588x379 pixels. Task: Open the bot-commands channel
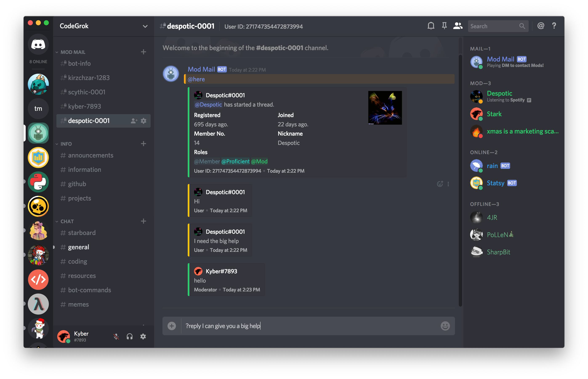pyautogui.click(x=89, y=290)
